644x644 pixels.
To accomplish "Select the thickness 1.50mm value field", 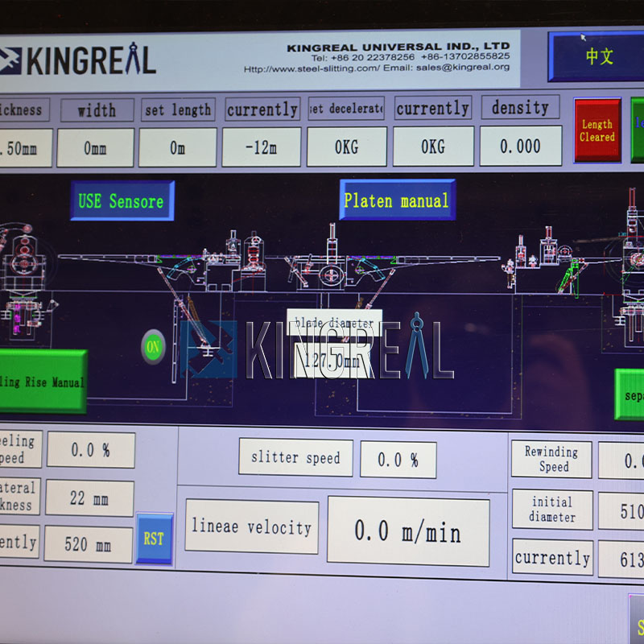I will [23, 147].
